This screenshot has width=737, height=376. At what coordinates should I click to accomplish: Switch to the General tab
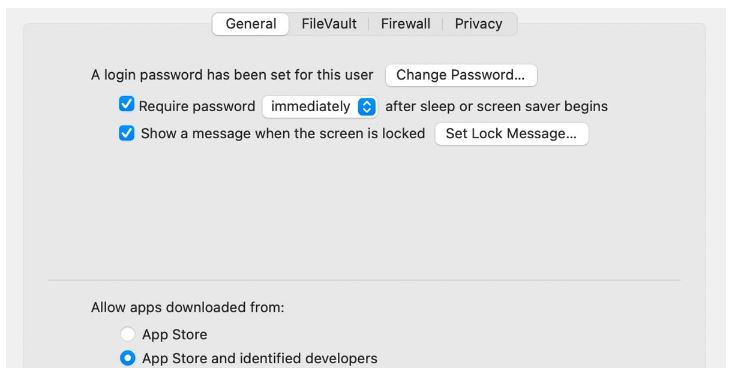tap(251, 24)
